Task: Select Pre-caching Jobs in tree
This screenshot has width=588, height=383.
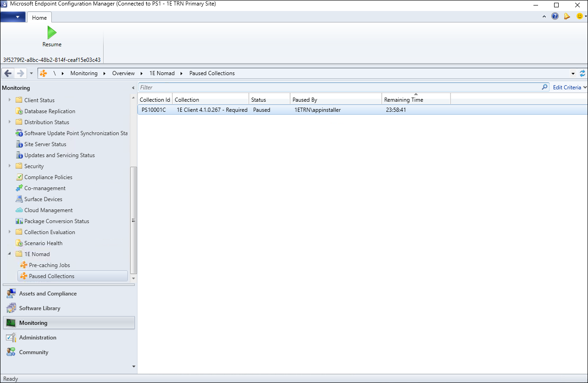Action: coord(49,265)
